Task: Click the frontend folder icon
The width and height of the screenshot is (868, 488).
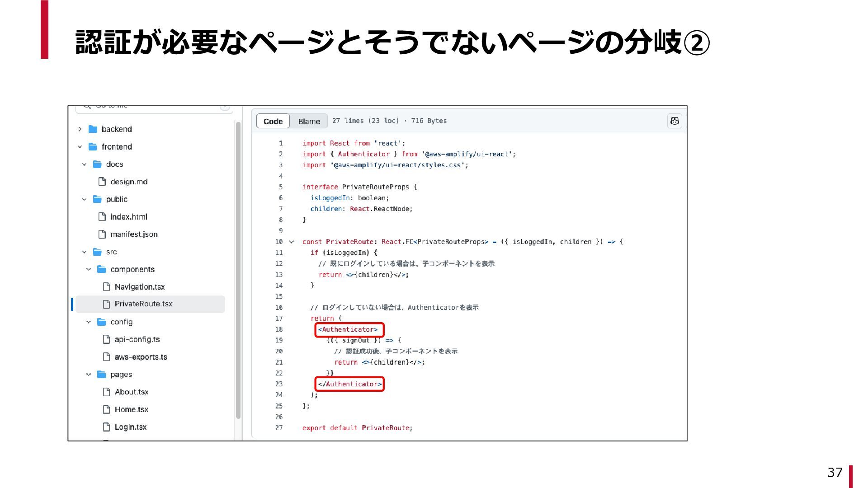Action: tap(93, 147)
